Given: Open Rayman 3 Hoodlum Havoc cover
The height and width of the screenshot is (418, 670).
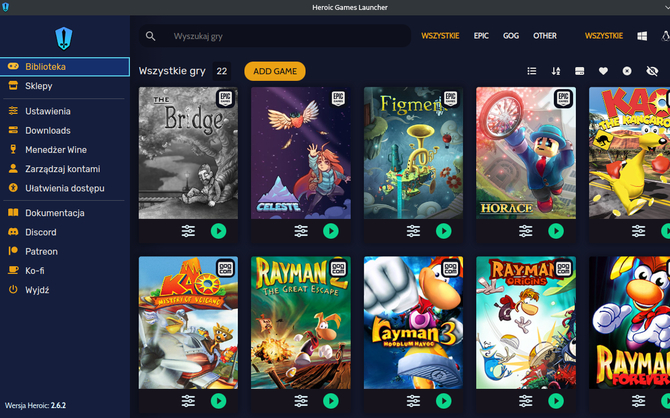Looking at the screenshot, I should point(413,323).
